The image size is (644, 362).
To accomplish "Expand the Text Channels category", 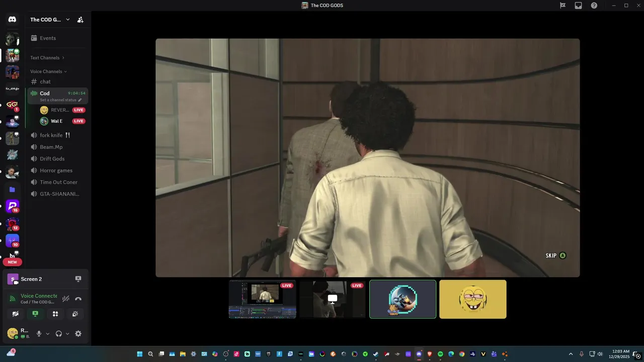I will pos(47,58).
